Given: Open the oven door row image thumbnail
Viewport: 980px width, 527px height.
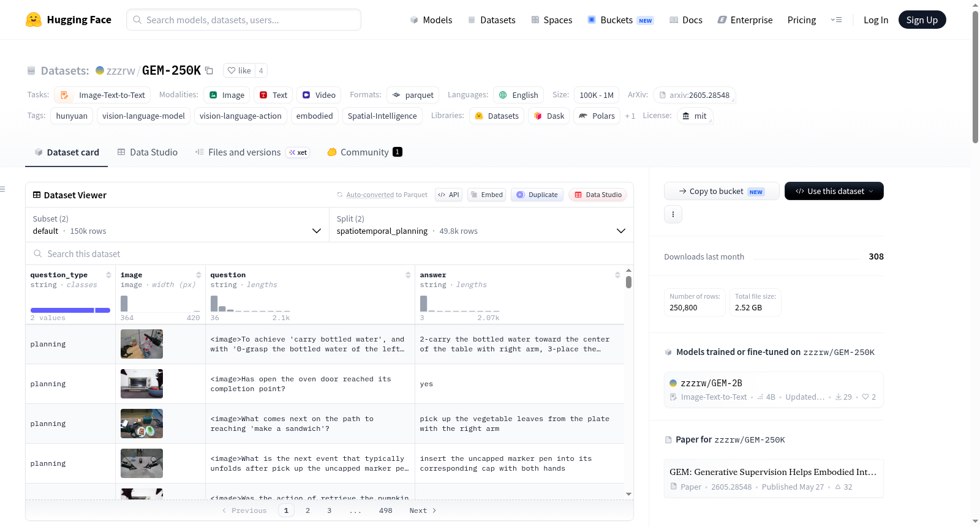Looking at the screenshot, I should click(141, 384).
